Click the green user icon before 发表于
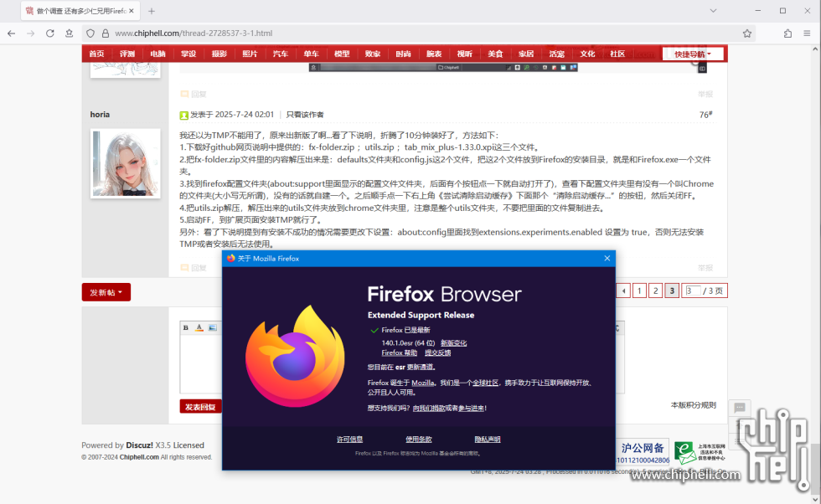 (x=183, y=116)
